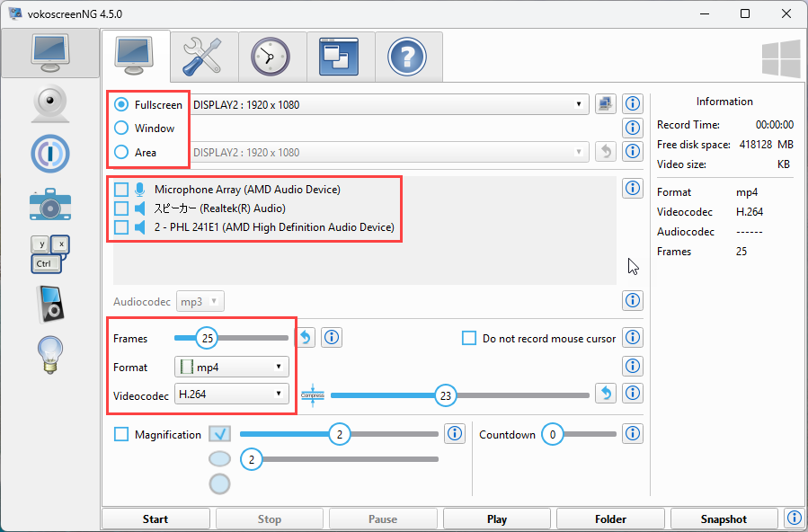Open the Format mp4 dropdown
Image resolution: width=808 pixels, height=532 pixels.
coord(232,367)
